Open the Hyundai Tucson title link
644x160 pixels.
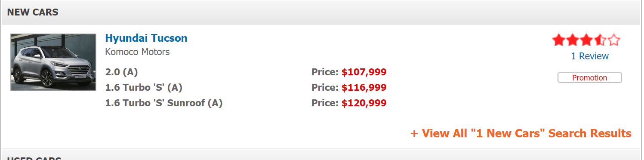click(146, 38)
